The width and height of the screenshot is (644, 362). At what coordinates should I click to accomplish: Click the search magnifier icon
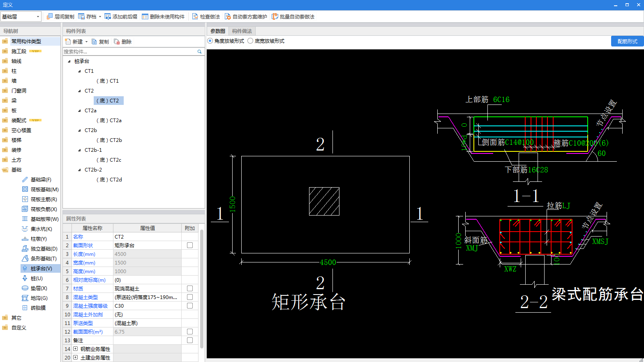pos(200,51)
